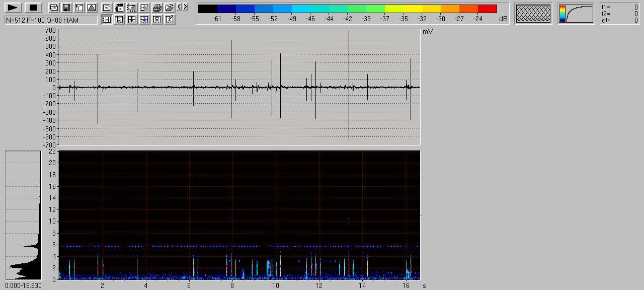The image size is (644, 290).
Task: Click the copy windows icon beside Stop
Action: (54, 8)
